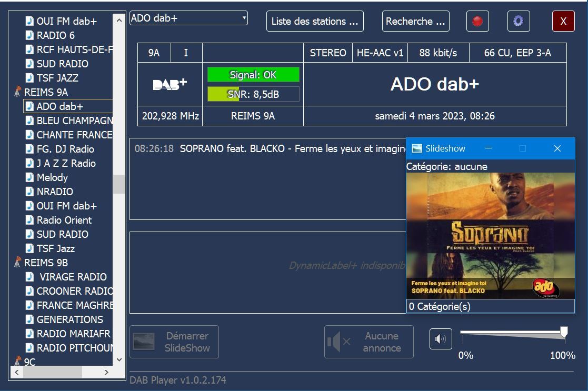This screenshot has height=391, width=588.
Task: Click the antenna icon beside REIMS 9B
Action: (17, 263)
